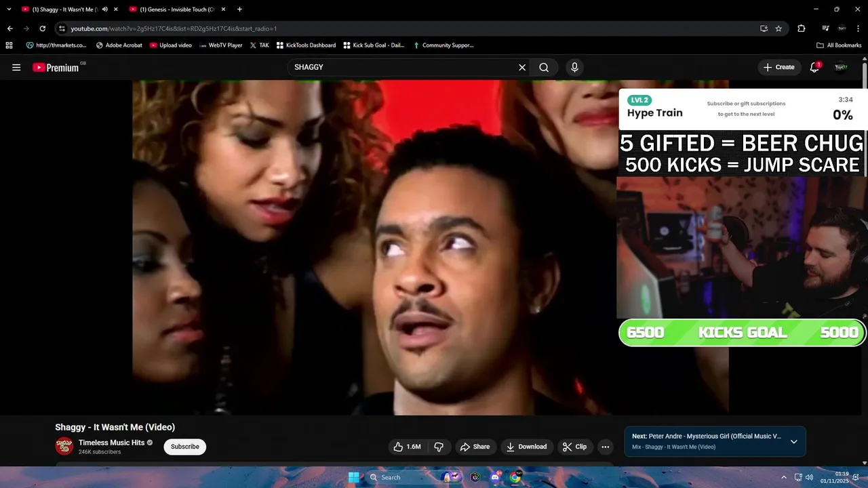Close the Genesis - Invisible Touch tab

[222, 9]
